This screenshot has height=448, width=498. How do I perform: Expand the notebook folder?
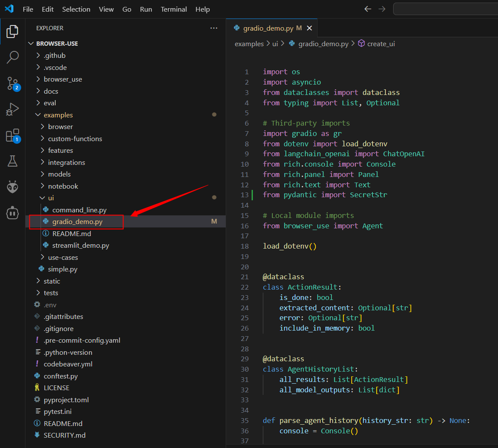(126, 186)
